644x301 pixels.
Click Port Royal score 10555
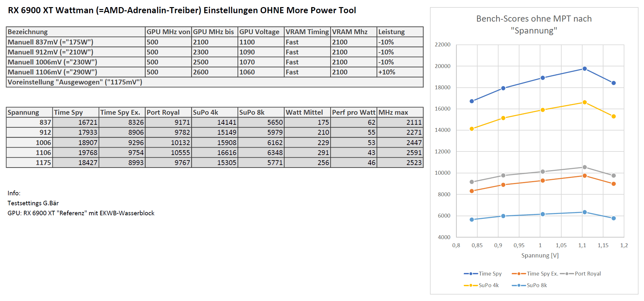click(168, 152)
